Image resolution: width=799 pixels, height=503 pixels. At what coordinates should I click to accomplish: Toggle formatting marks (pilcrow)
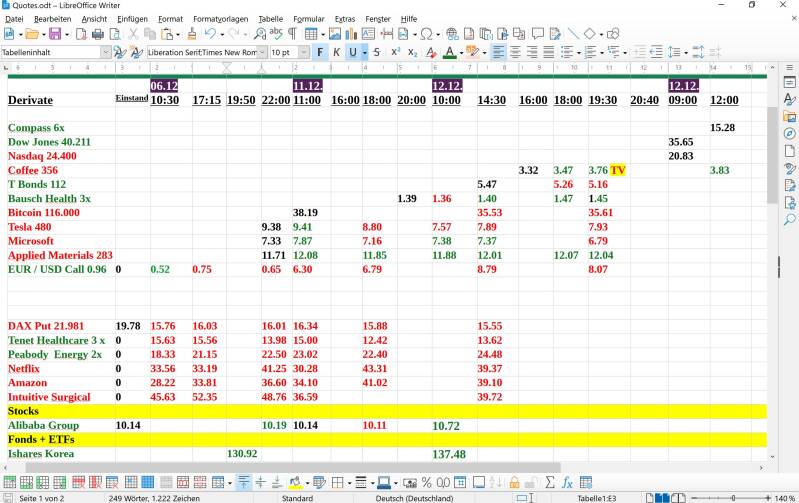tap(292, 34)
